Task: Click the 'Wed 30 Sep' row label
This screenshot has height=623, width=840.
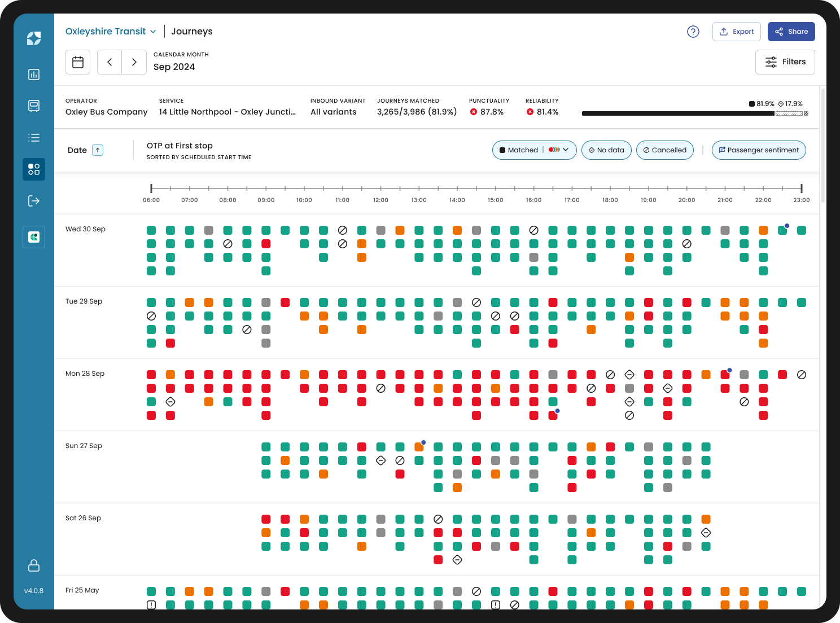Action: point(85,229)
